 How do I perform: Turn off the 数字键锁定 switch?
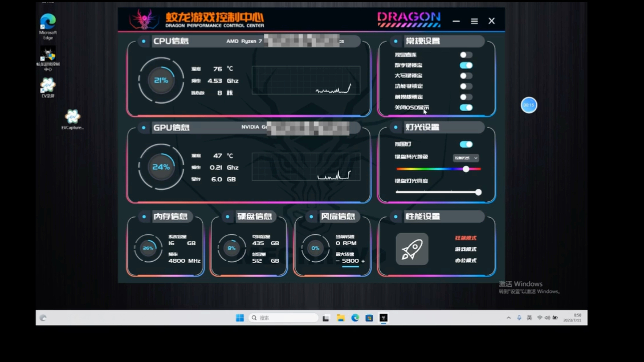click(466, 65)
